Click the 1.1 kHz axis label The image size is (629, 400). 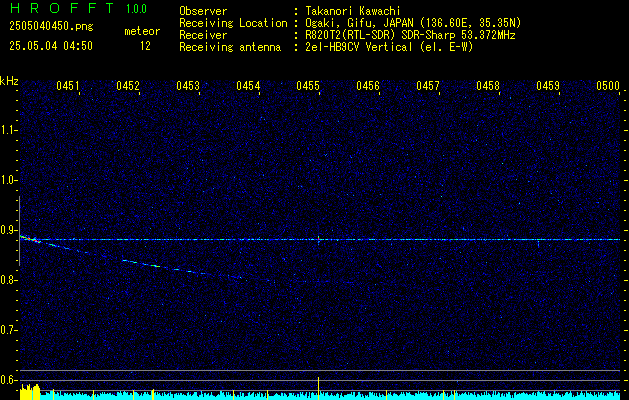tap(8, 130)
